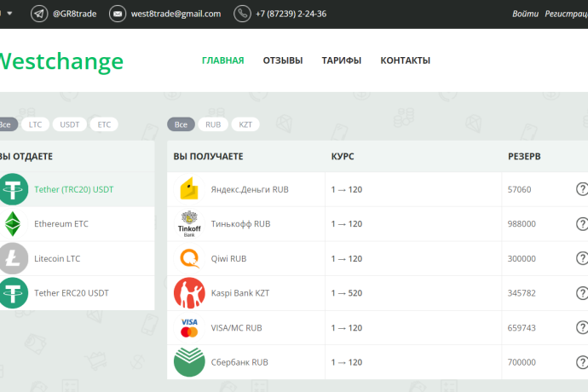
Task: Click the Westchange logo
Action: [61, 61]
